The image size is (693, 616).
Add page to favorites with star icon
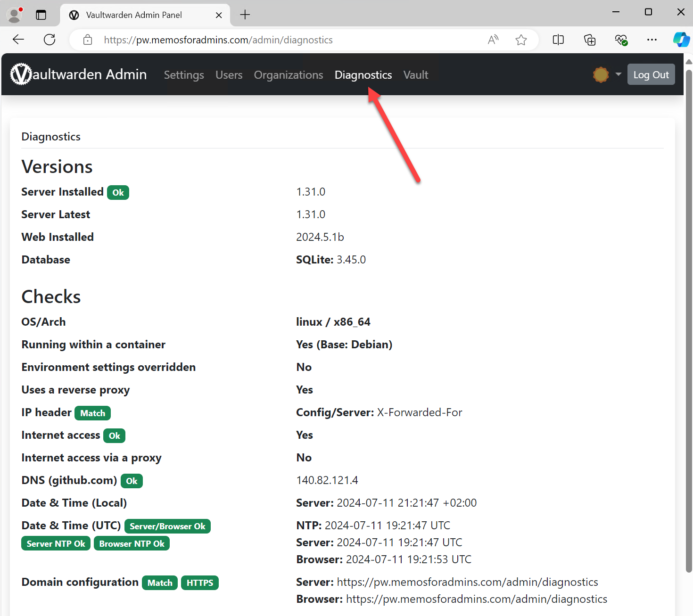521,40
